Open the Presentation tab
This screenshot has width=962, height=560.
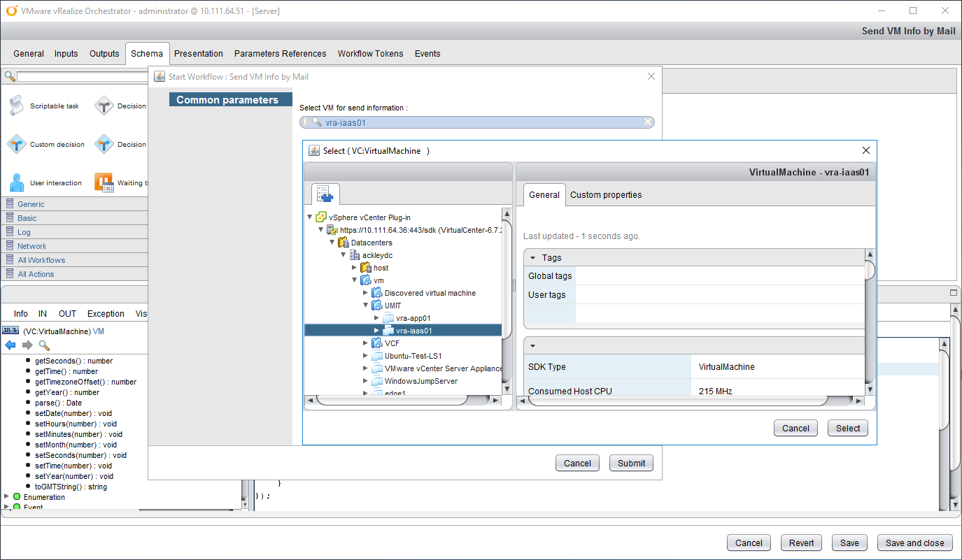pos(198,54)
